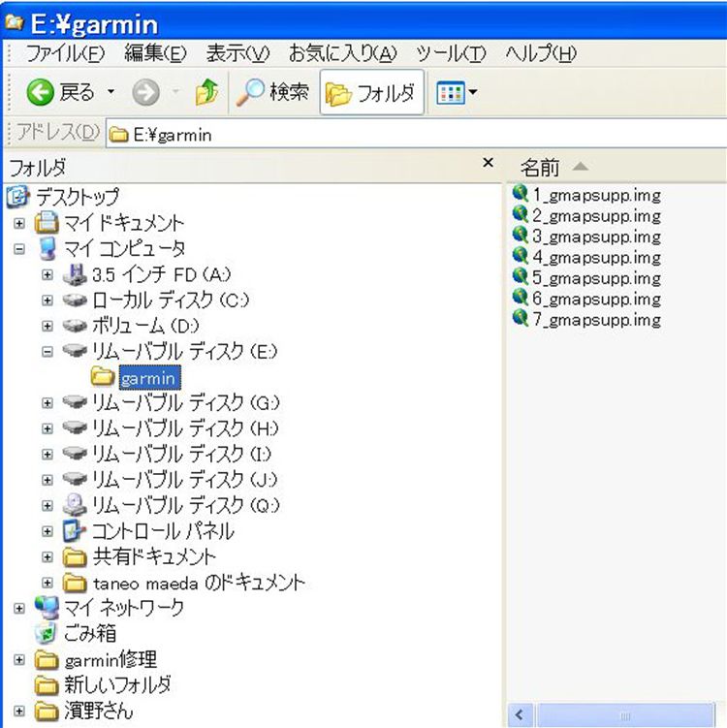Select リムーバブル ディスク (H:) in the tree
This screenshot has height=728, width=727.
(x=185, y=428)
